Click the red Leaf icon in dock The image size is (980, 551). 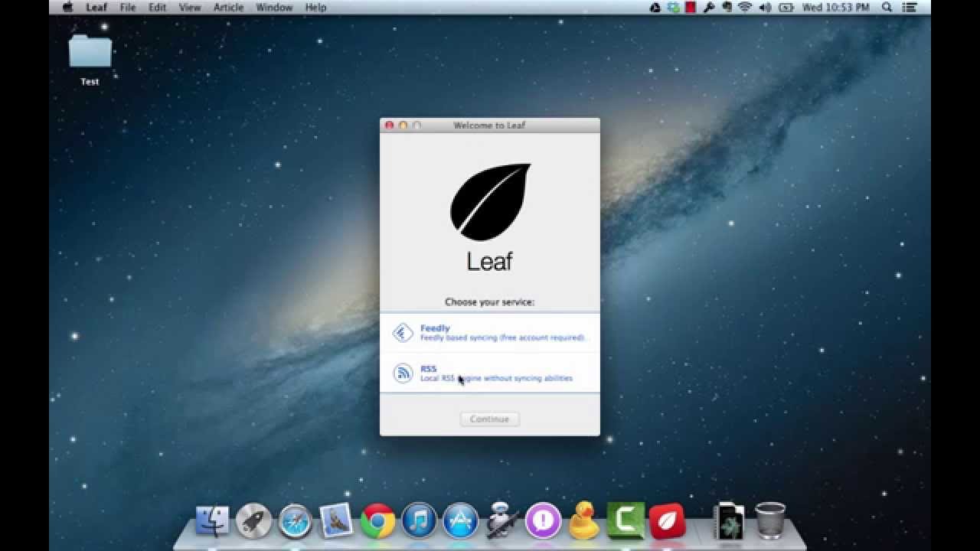tap(668, 521)
